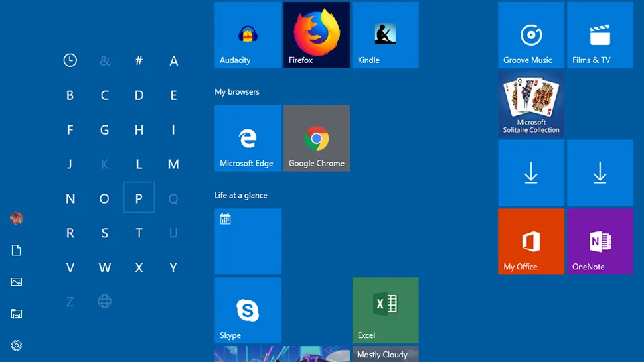Click the user account avatar
The height and width of the screenshot is (362, 644).
(x=17, y=218)
